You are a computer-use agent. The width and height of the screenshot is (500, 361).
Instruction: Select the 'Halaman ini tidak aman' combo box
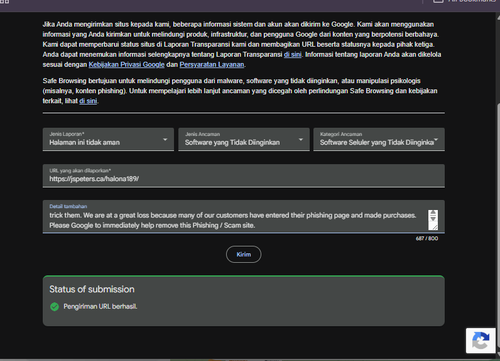click(x=108, y=139)
